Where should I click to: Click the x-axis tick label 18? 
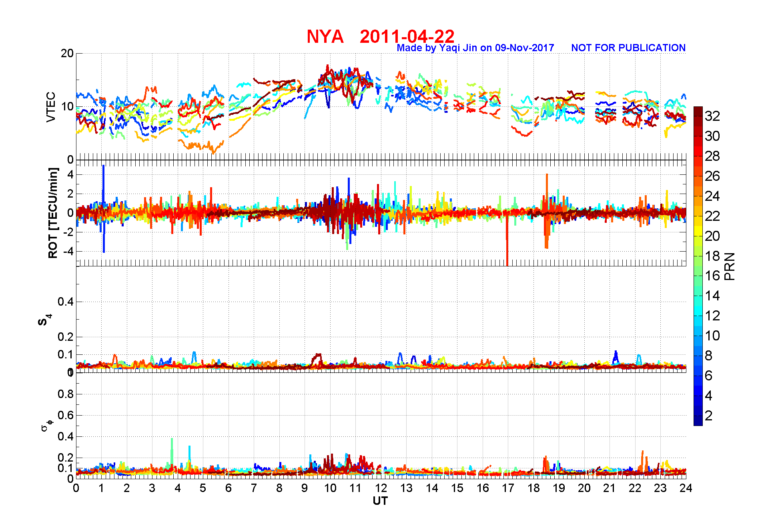coord(533,488)
